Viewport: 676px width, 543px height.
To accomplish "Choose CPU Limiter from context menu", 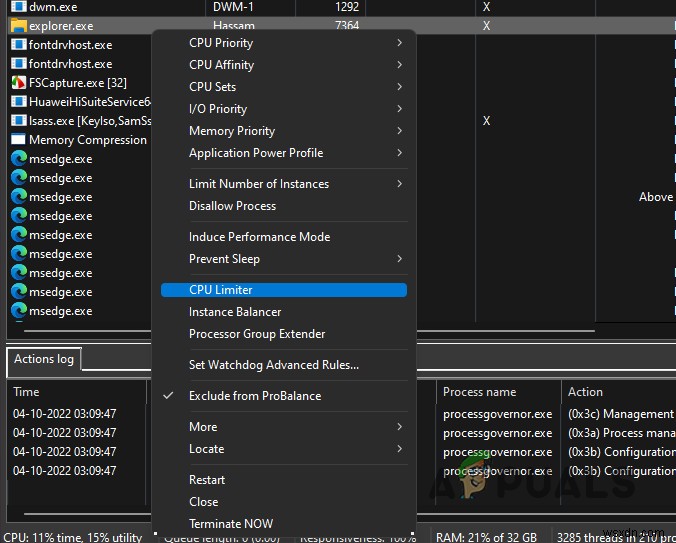I will point(284,290).
